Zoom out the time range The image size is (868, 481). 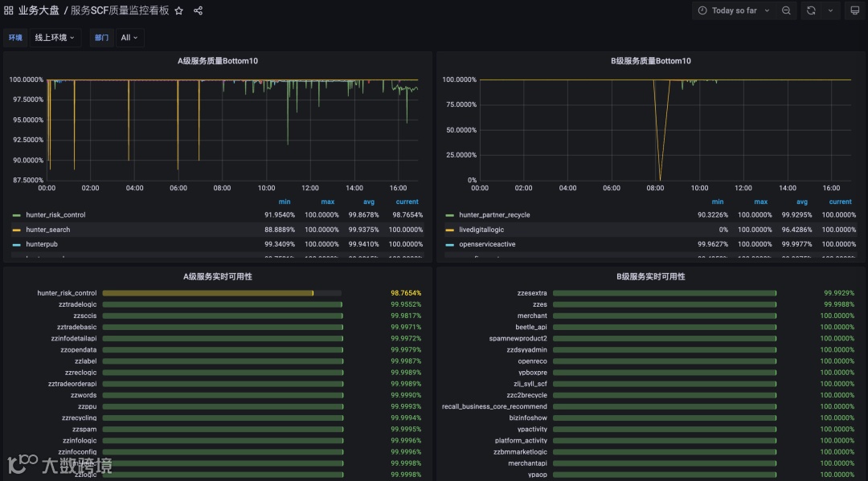(786, 10)
